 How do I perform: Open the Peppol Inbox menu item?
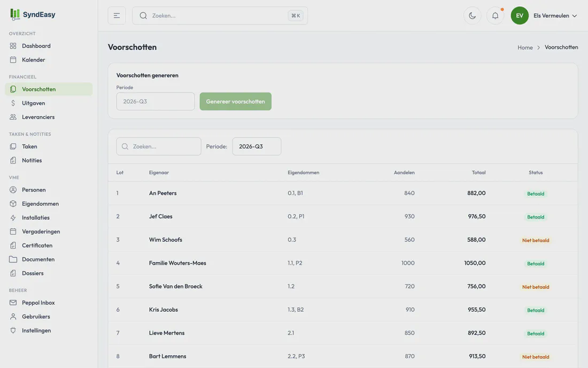[x=49, y=303]
